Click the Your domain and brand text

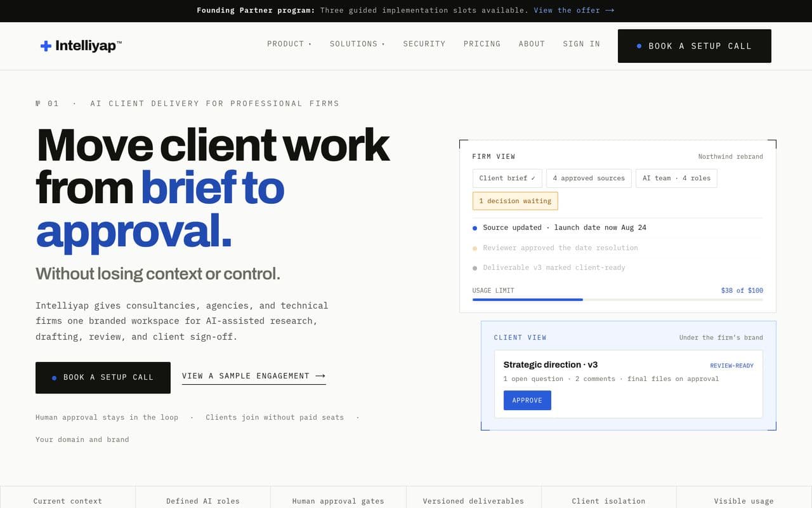coord(82,439)
